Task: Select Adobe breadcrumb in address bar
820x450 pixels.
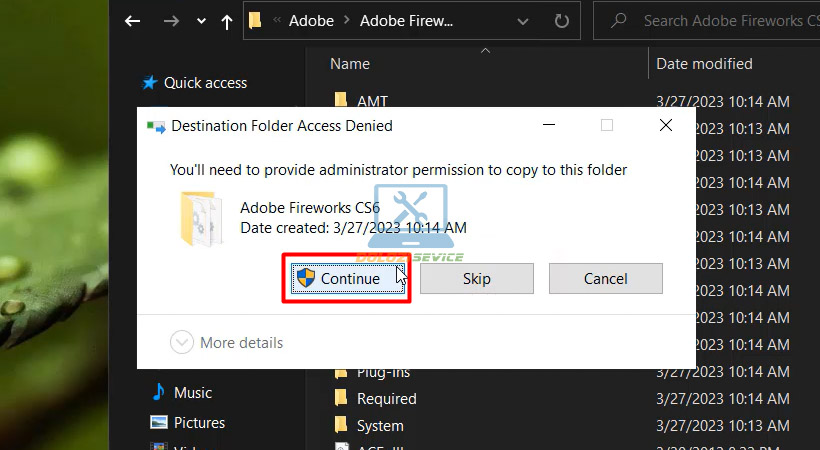Action: [311, 21]
